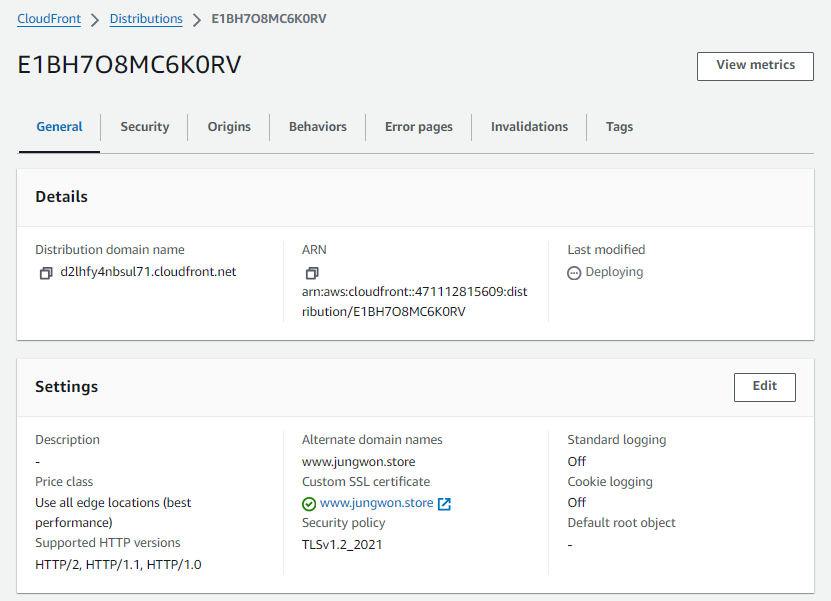Image resolution: width=831 pixels, height=601 pixels.
Task: Click the Details section heading
Action: click(61, 197)
